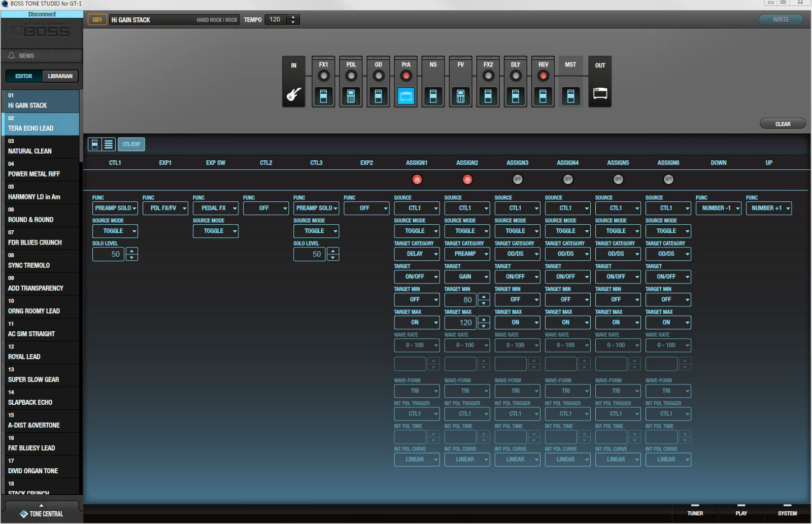Screen dimensions: 812x524
Task: Select patch 15 A-DIST &OVERTONE
Action: click(x=41, y=421)
